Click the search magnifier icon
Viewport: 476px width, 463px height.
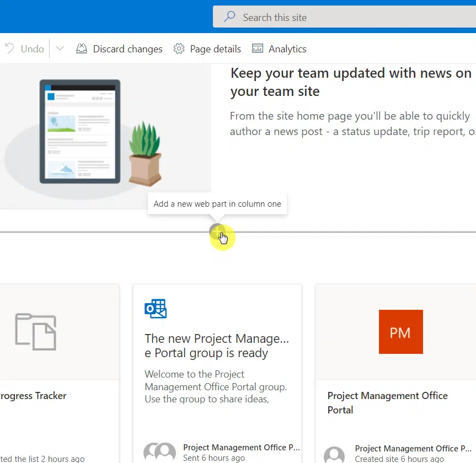[229, 17]
